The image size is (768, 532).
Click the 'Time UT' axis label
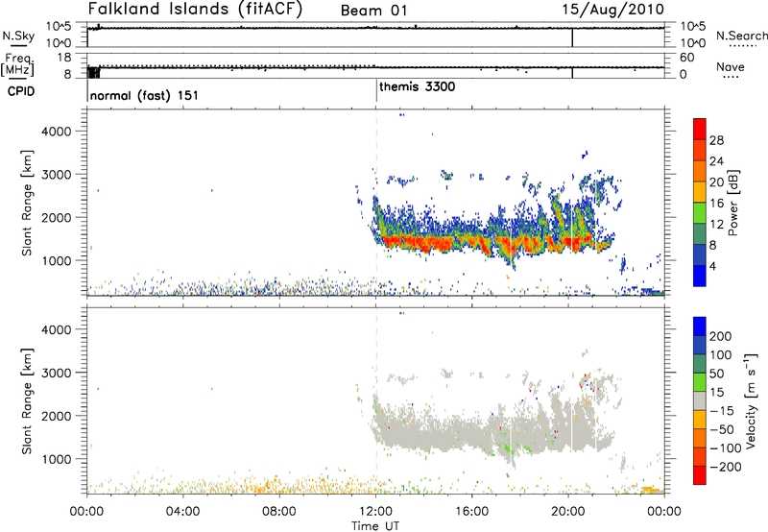(x=375, y=526)
